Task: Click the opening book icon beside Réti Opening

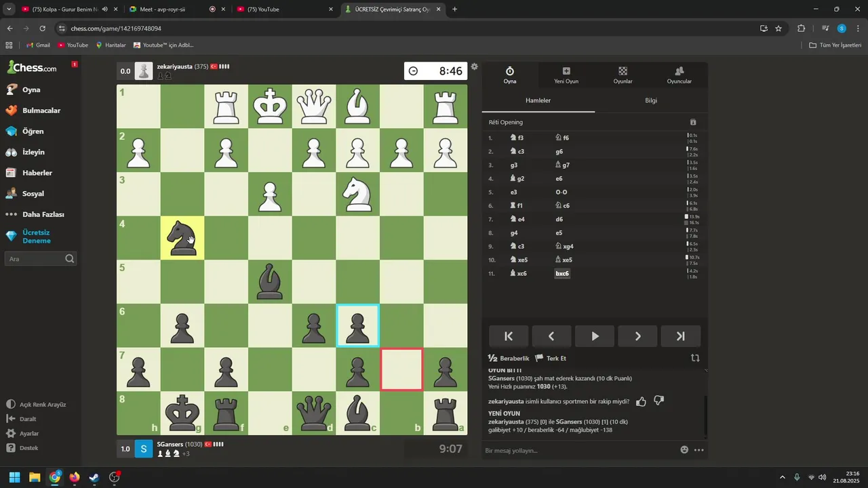Action: click(x=693, y=122)
